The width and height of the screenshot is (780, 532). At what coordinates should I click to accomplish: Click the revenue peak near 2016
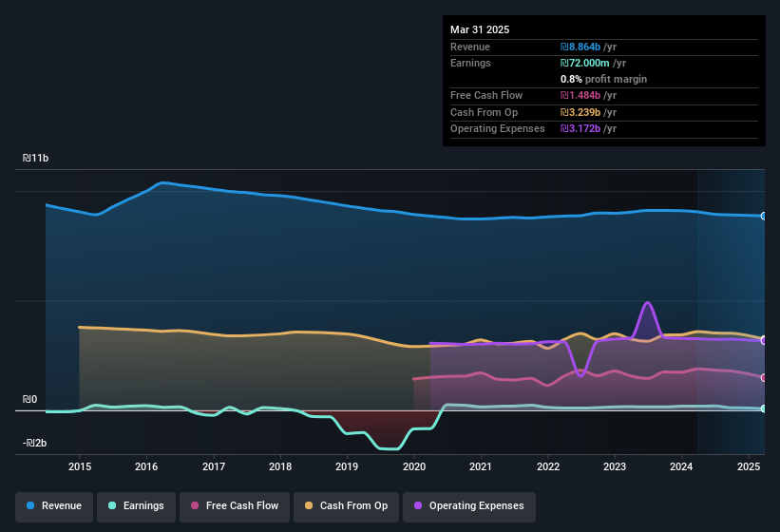point(163,183)
